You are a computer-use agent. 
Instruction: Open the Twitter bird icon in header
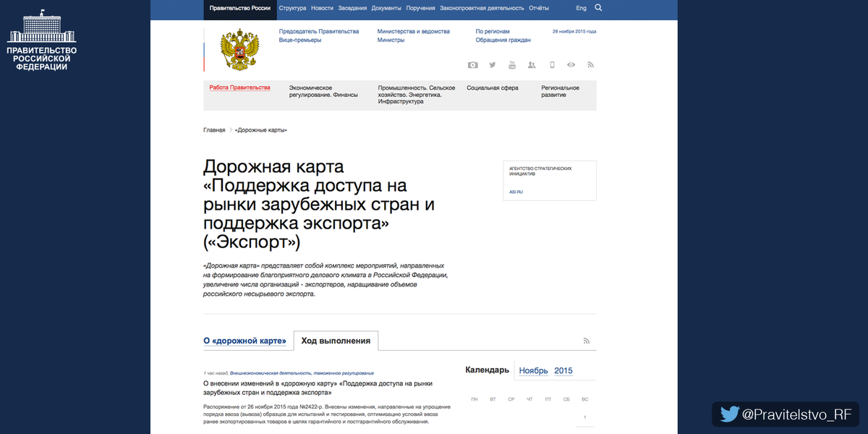coord(493,65)
